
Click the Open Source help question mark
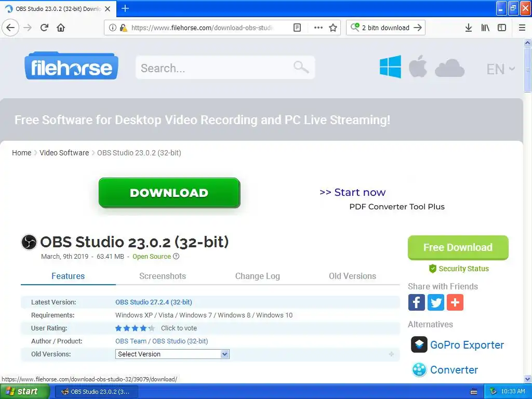176,256
